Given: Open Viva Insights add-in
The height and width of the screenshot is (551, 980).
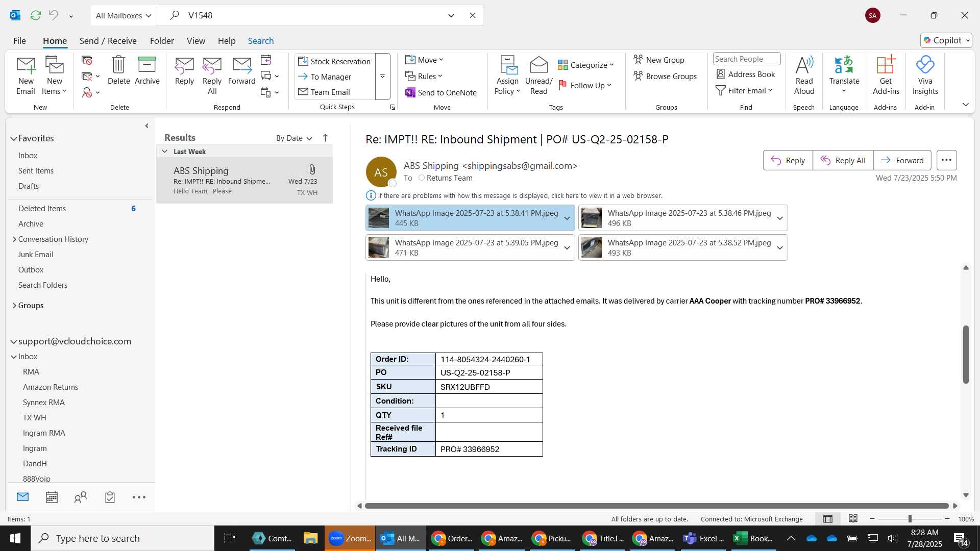Looking at the screenshot, I should coord(925,76).
